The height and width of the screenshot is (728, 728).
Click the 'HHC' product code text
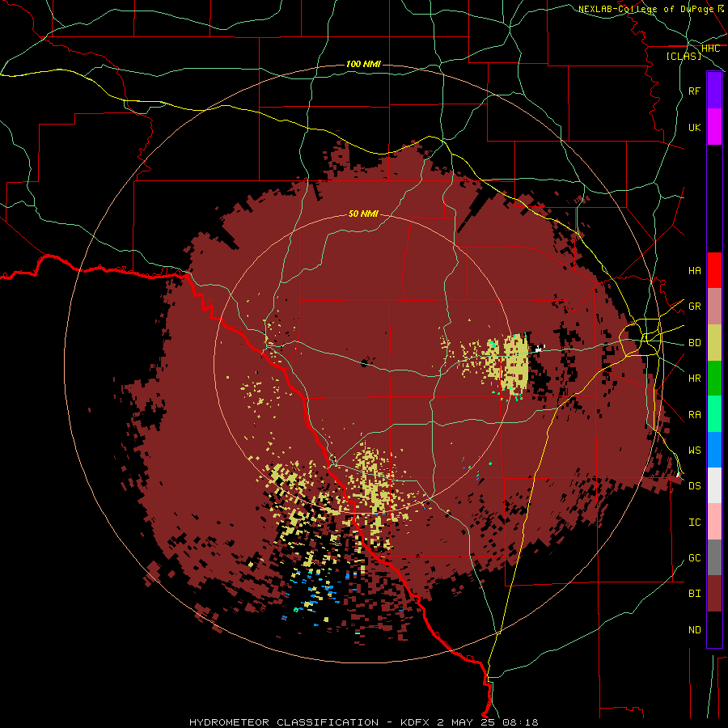click(x=710, y=49)
